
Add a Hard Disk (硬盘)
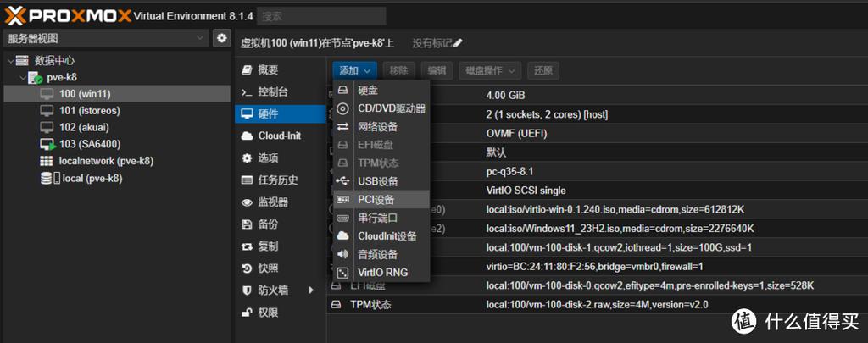coord(381,90)
